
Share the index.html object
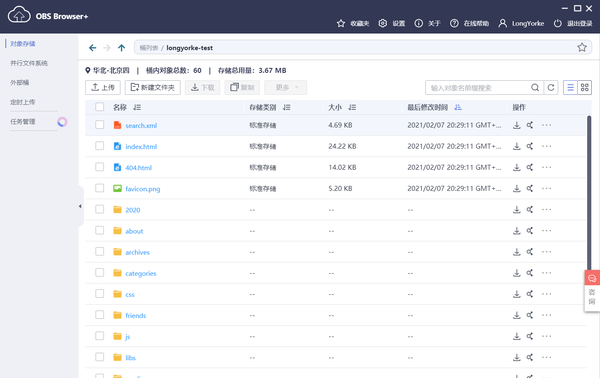tap(530, 146)
